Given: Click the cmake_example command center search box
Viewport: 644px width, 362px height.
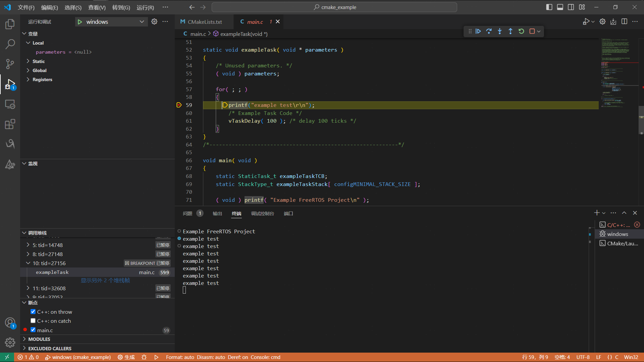Looking at the screenshot, I should 334,7.
